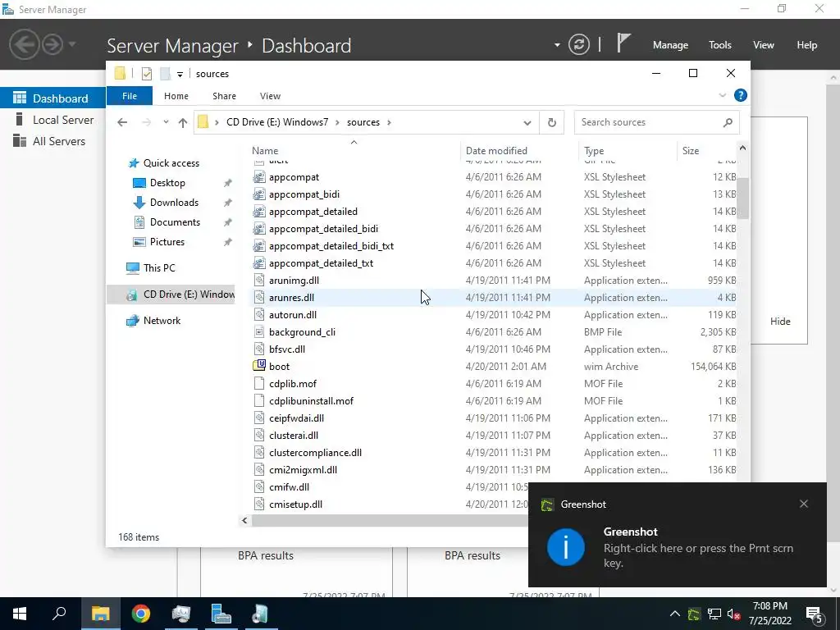Click New folder icon in quick access toolbar
840x630 pixels.
tap(165, 74)
